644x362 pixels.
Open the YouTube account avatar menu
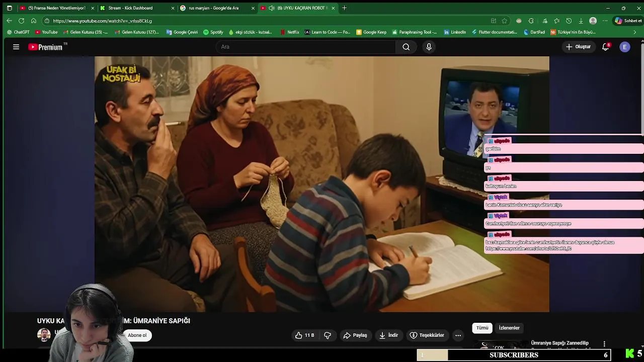click(x=625, y=47)
